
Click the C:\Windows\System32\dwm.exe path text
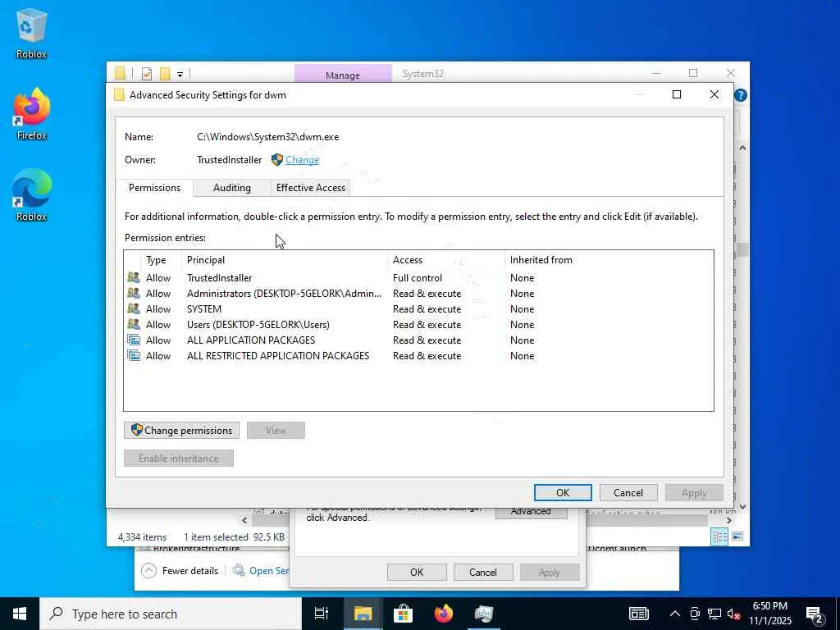click(268, 137)
